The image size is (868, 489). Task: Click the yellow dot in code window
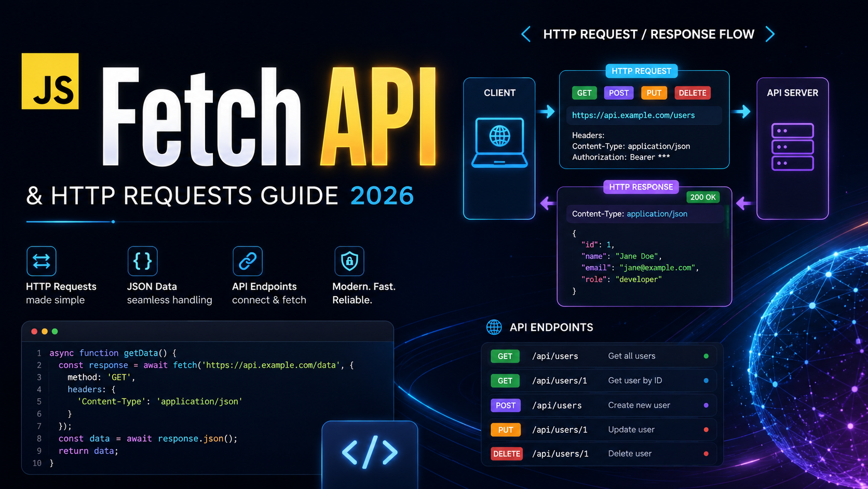click(x=45, y=332)
